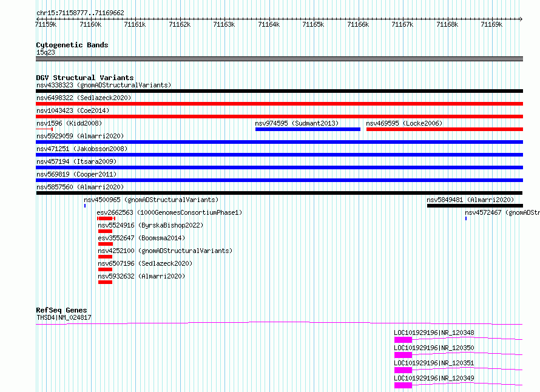Select the LOC101929196|NR_120350 transcript label

[x=434, y=348]
